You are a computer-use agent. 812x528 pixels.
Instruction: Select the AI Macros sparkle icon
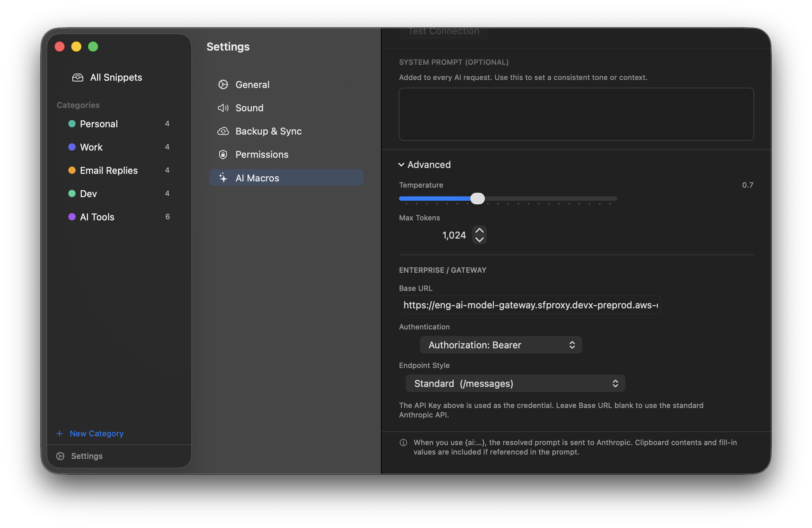point(223,177)
